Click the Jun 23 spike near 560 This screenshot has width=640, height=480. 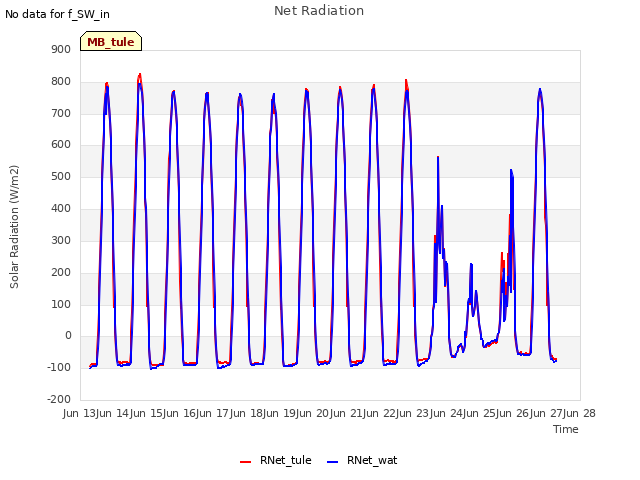(x=438, y=158)
